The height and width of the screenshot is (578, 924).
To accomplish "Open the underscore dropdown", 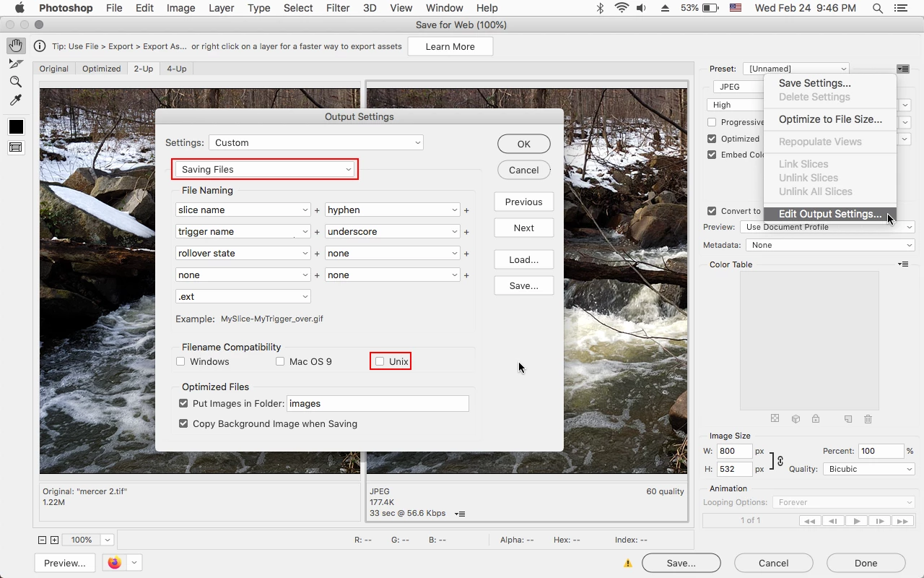I will pyautogui.click(x=393, y=231).
